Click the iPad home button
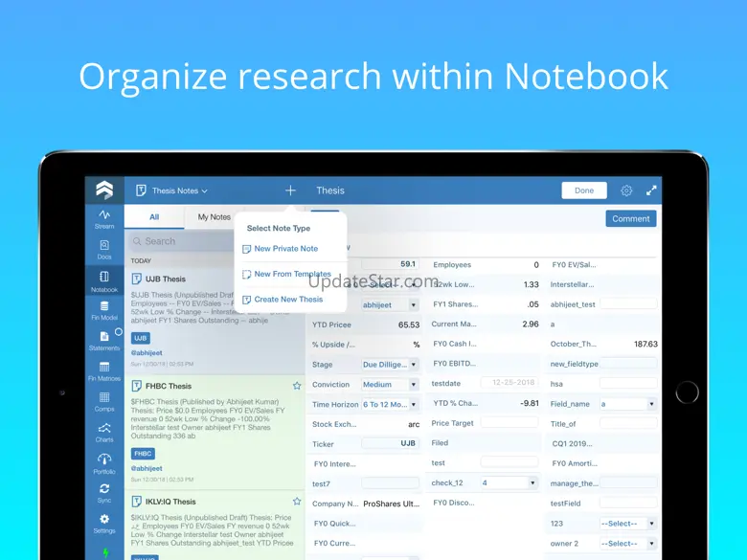Image resolution: width=747 pixels, height=560 pixels. [x=687, y=392]
